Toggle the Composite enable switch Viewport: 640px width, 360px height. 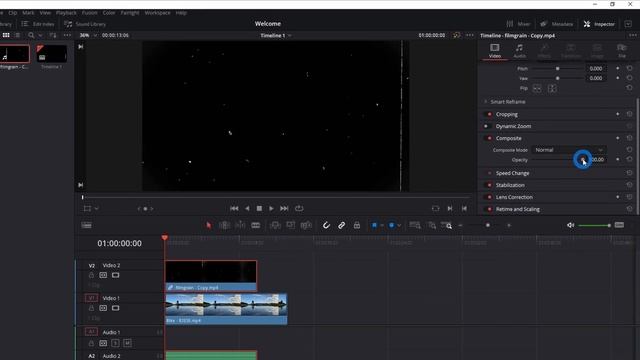click(489, 138)
